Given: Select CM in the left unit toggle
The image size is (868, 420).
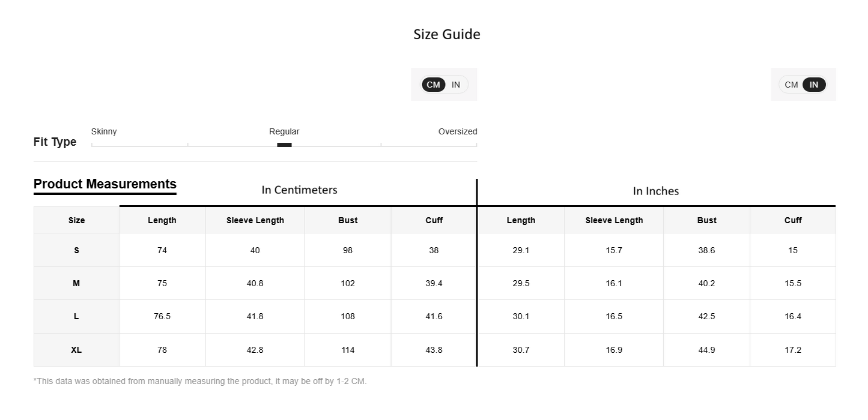Looking at the screenshot, I should coord(433,85).
